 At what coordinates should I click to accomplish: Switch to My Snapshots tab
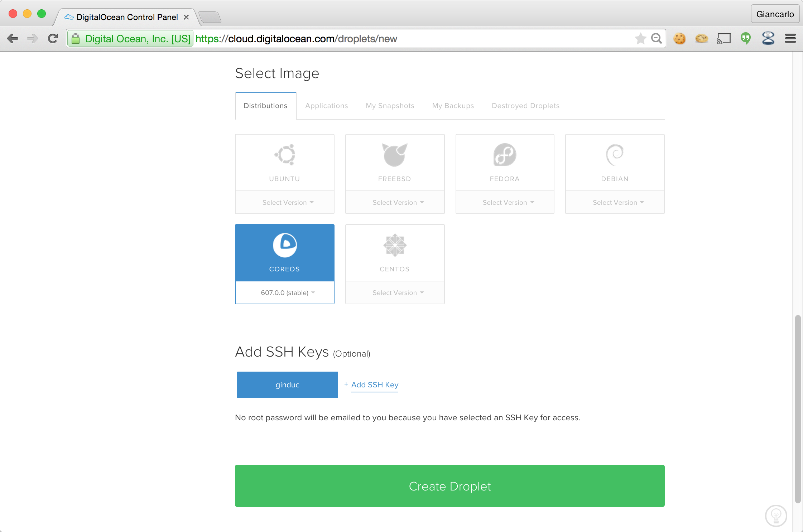[390, 106]
